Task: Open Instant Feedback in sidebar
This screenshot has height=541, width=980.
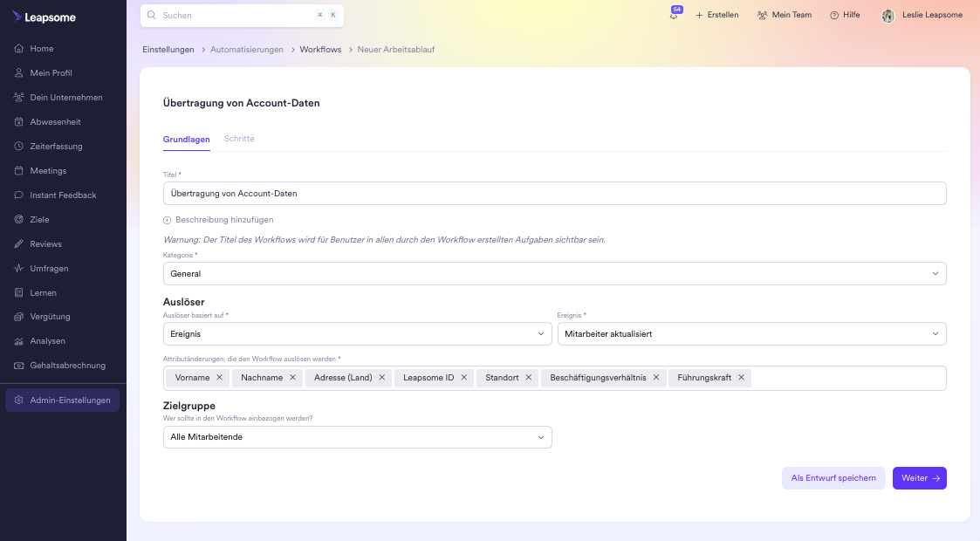Action: coord(63,195)
